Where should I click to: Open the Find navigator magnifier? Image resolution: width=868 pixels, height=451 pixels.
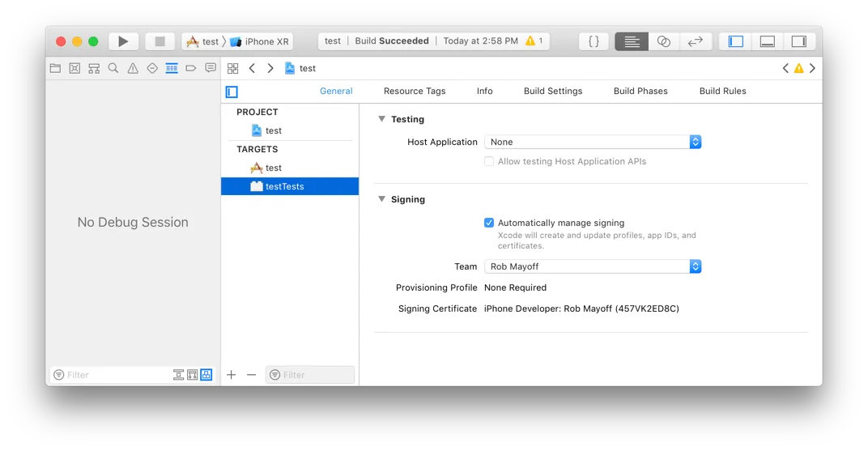pos(113,68)
